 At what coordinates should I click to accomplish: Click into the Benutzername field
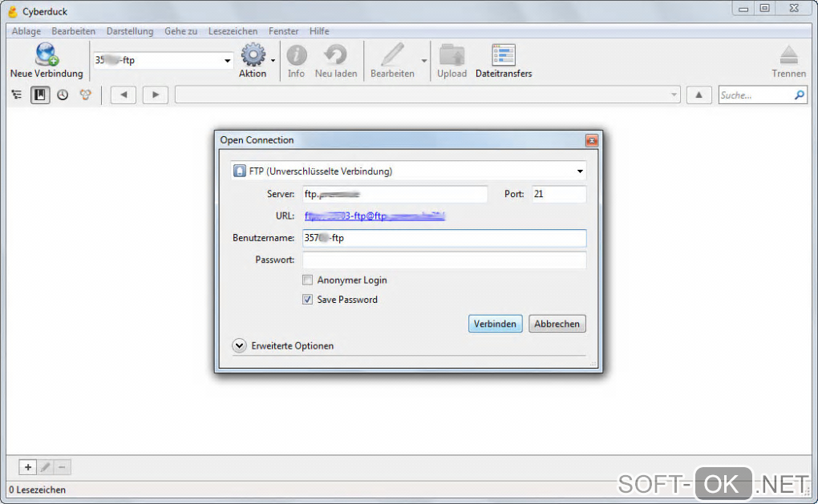(444, 238)
